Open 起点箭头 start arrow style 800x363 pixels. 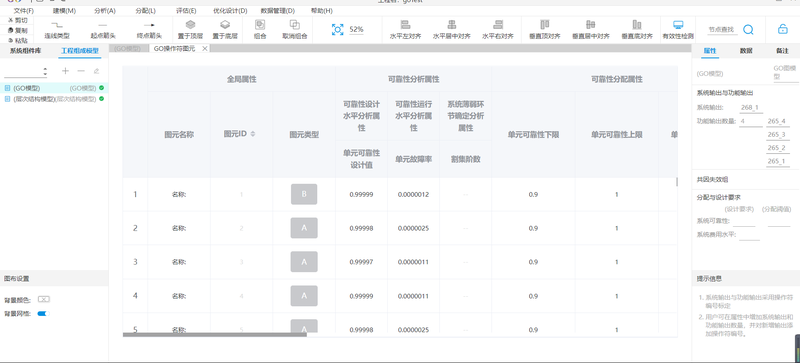coord(103,30)
